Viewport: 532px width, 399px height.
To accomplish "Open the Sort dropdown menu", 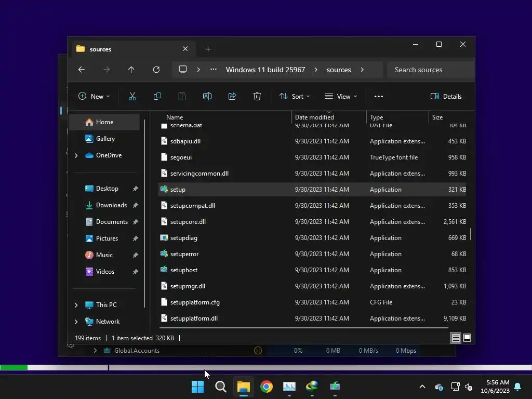I will 295,96.
